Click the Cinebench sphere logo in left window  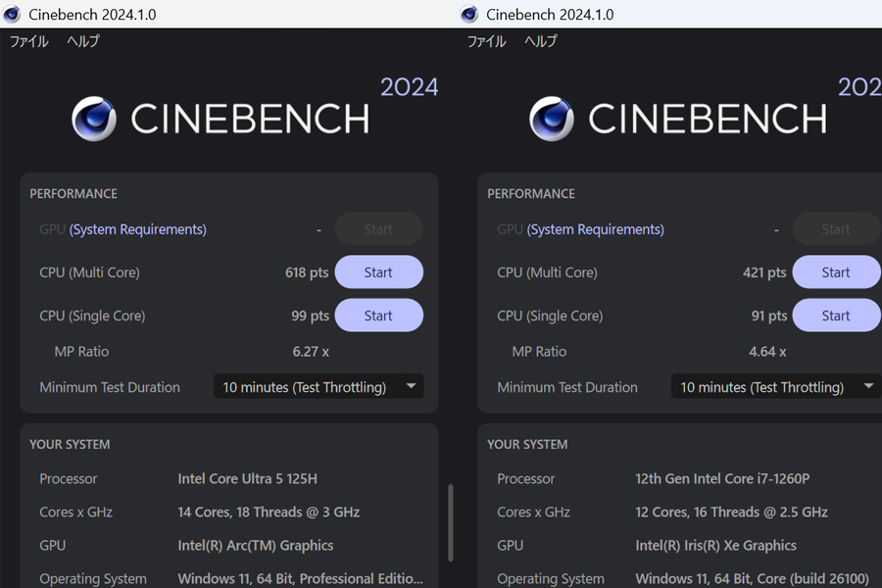[94, 119]
